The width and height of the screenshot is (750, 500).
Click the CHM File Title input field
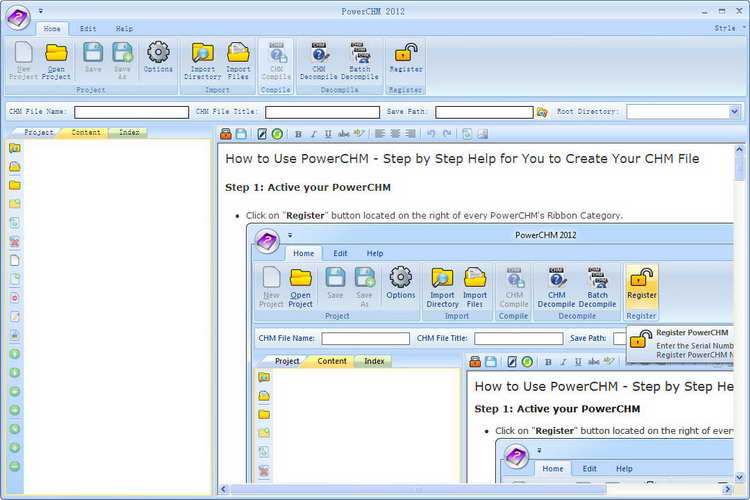click(322, 112)
